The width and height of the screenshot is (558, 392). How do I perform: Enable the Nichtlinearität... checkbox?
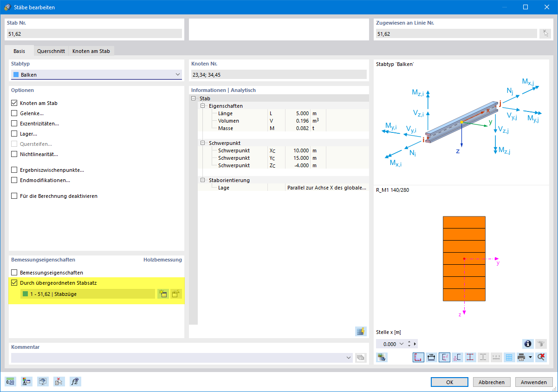pyautogui.click(x=14, y=154)
